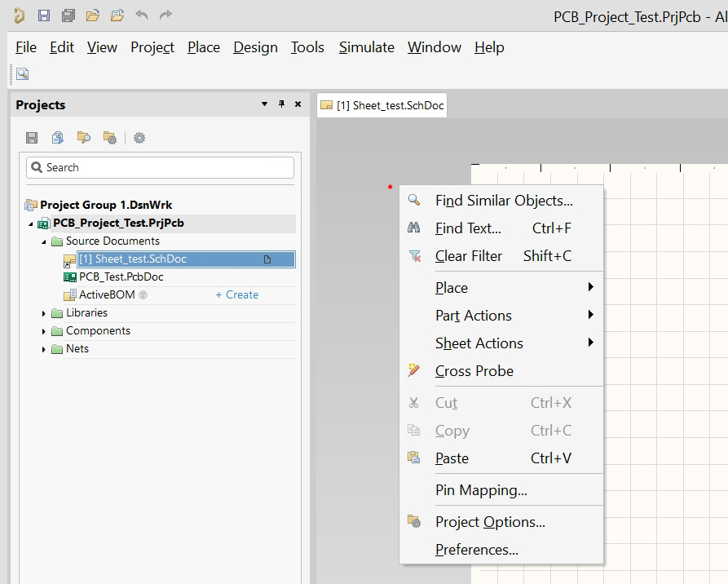Click the Project Options folder icon in context menu

(x=414, y=521)
